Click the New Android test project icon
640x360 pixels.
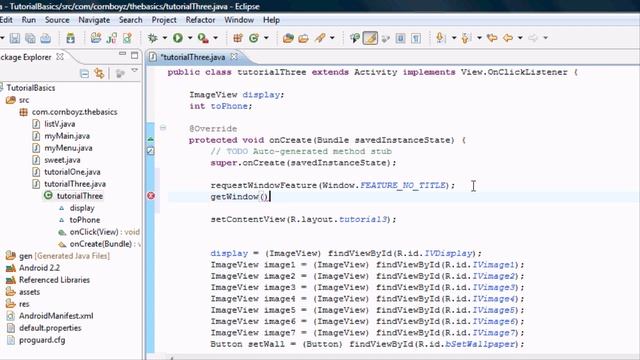pos(112,38)
